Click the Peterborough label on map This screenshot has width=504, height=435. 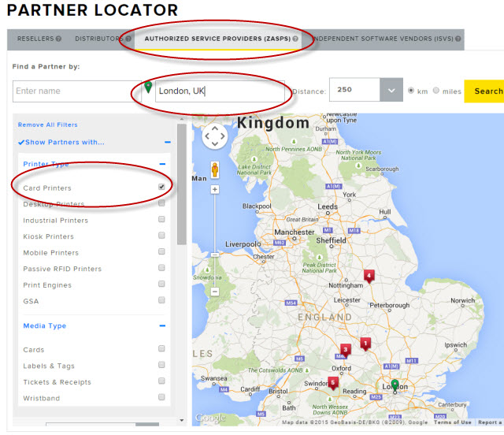[x=390, y=305]
